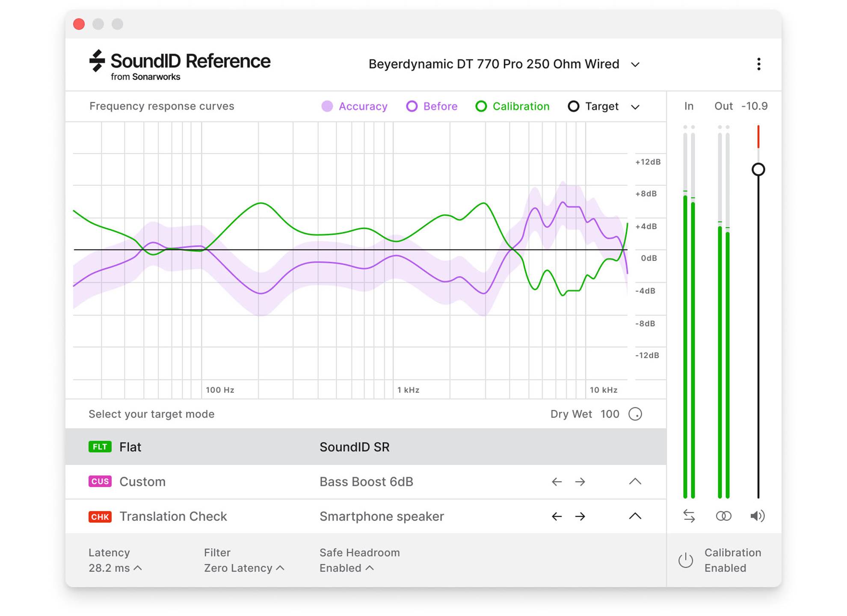Open Safe Headroom Enabled setting
The width and height of the screenshot is (847, 616).
pos(346,568)
